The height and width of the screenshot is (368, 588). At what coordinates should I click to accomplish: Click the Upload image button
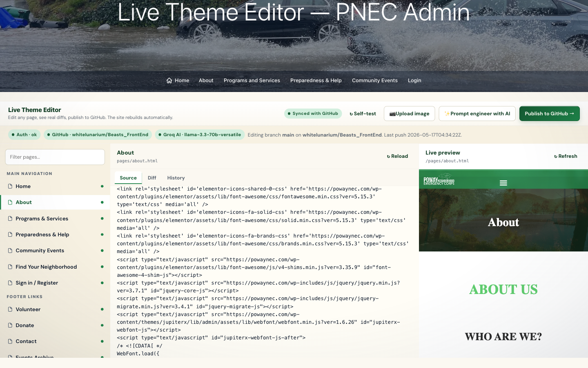[x=409, y=114]
